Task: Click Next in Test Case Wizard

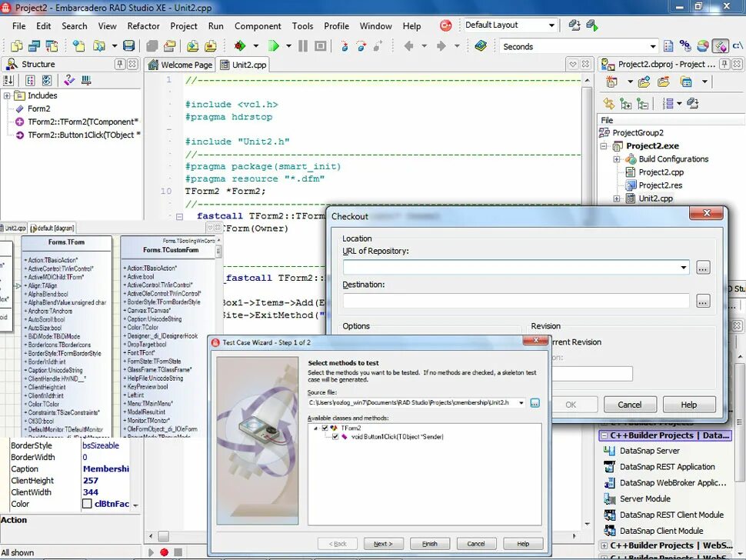Action: [383, 544]
